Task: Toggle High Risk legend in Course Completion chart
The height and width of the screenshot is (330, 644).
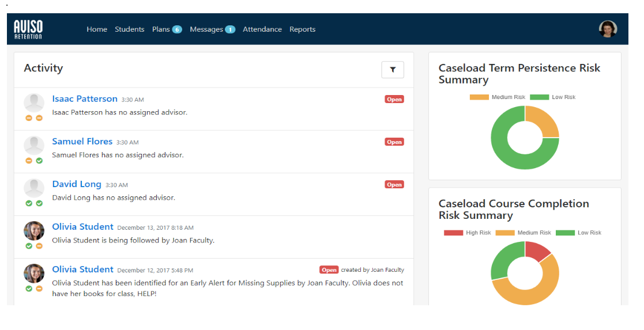Action: 468,233
